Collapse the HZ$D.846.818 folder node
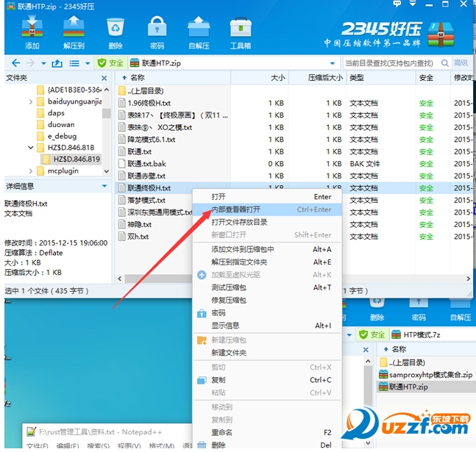Viewport: 476px width, 452px height. (x=31, y=148)
